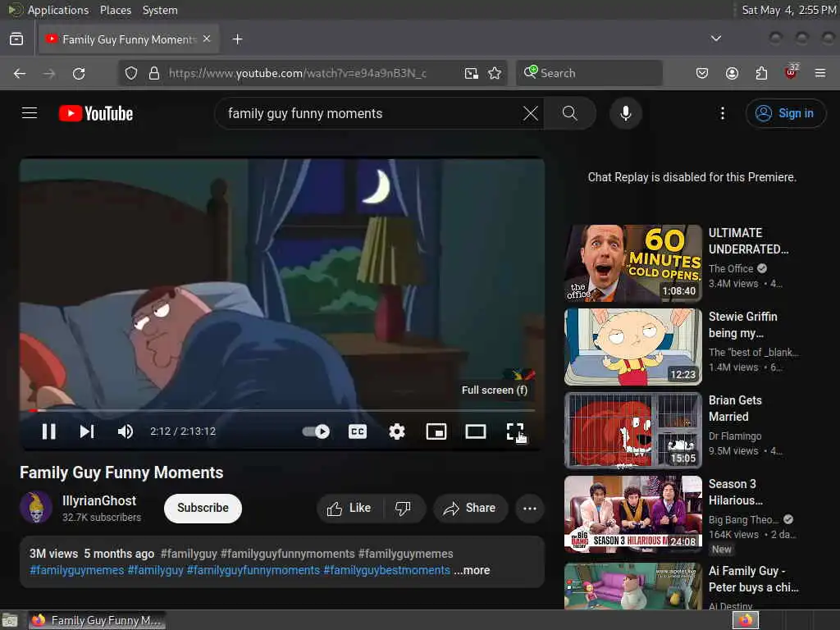Switch to theater mode
This screenshot has width=840, height=630.
point(475,431)
